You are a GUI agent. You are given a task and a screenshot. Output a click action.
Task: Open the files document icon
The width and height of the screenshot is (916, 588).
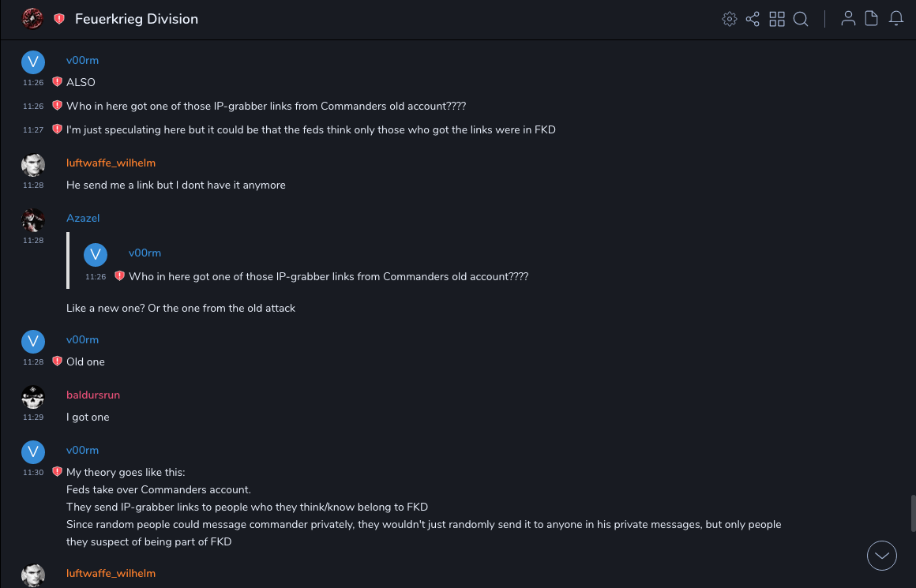point(872,19)
